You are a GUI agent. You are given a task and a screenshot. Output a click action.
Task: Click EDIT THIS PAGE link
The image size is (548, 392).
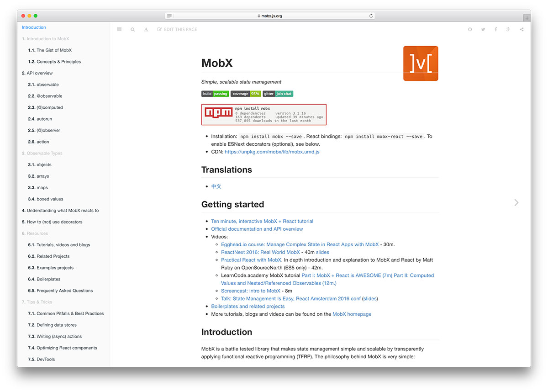point(177,29)
